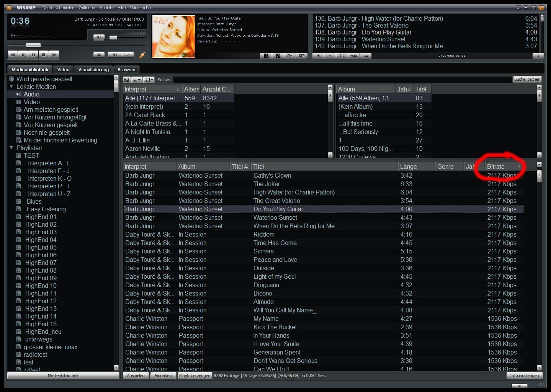This screenshot has height=392, width=551.
Task: Mute the audio with the speaker button
Action: 99,37
